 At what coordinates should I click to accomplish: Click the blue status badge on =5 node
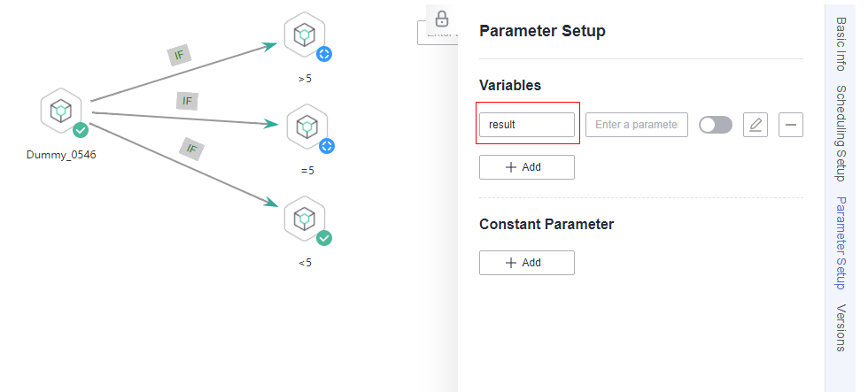[x=327, y=146]
